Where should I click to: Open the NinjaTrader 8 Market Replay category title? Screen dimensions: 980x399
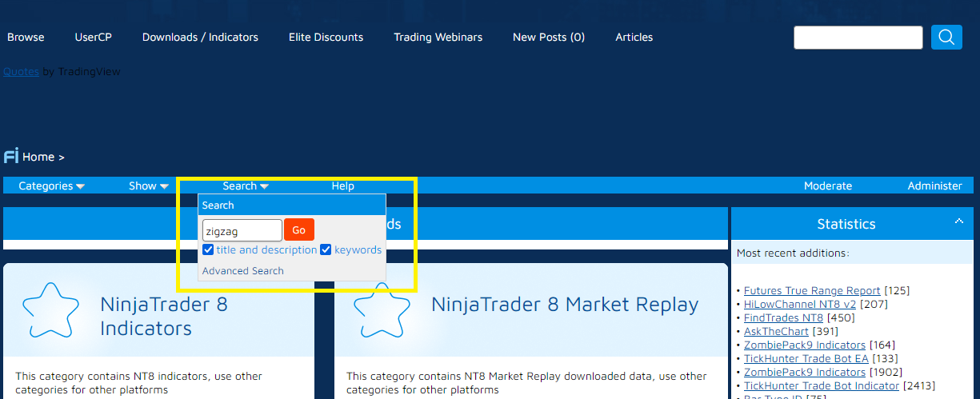tap(565, 305)
